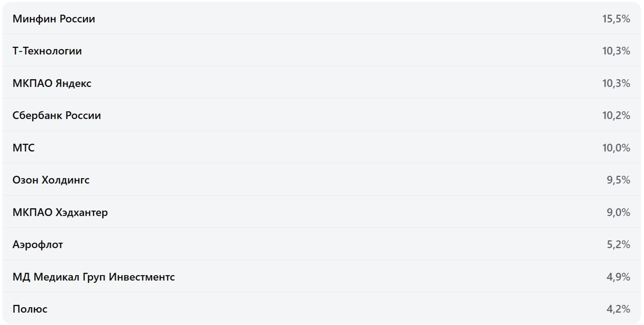Click the 10,3% value for МКПАО Яндекс
This screenshot has height=325, width=644.
pos(616,83)
